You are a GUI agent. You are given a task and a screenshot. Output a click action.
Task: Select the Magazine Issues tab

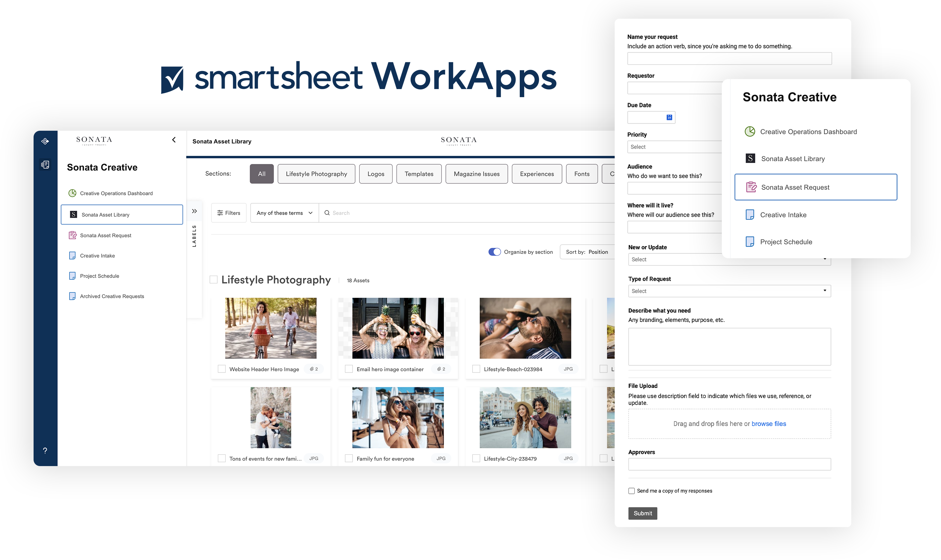(x=476, y=174)
